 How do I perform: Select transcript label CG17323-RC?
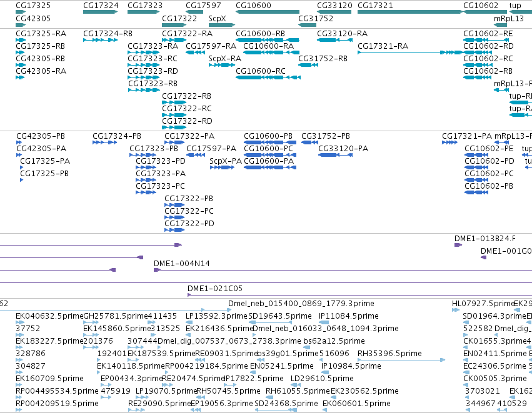pos(153,59)
